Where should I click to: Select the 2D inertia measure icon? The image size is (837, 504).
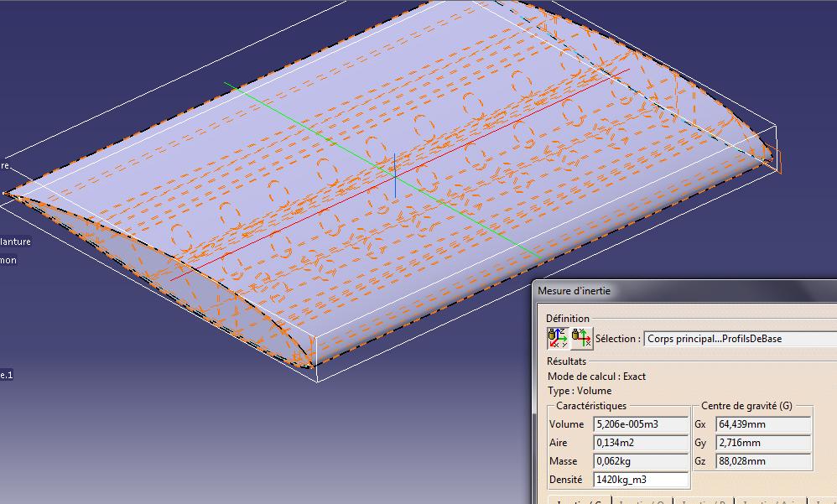[x=581, y=339]
